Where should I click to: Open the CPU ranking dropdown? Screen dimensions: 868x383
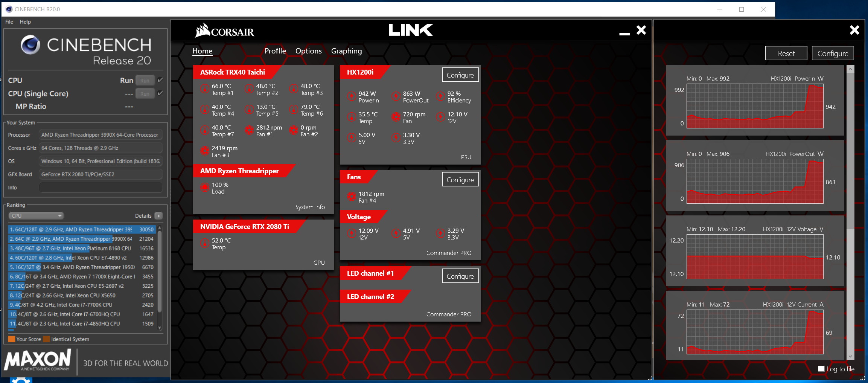[x=36, y=216]
